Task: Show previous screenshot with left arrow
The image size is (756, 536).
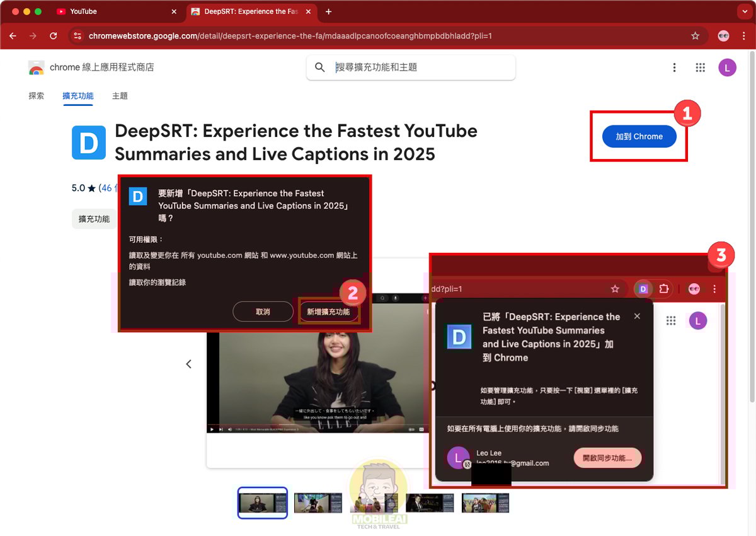Action: 188,364
